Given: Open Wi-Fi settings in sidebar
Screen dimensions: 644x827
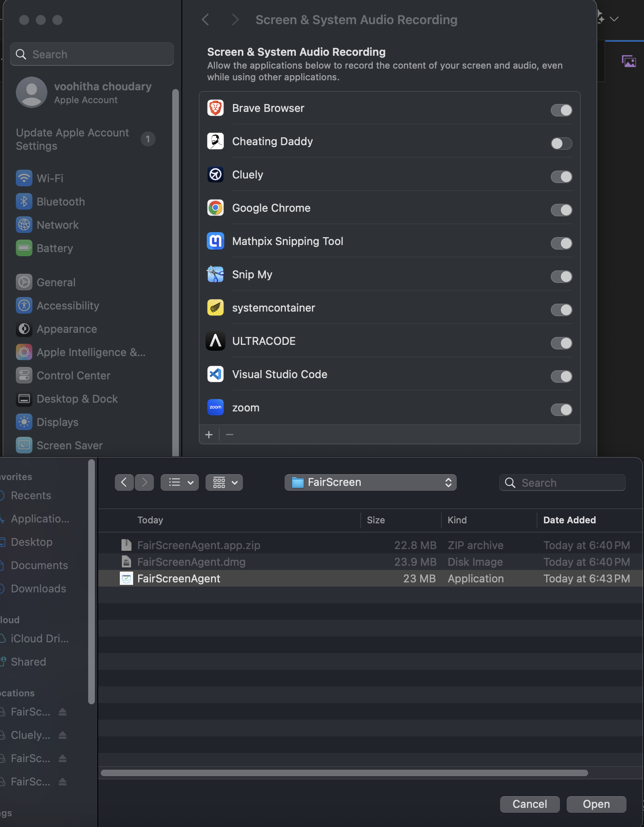Looking at the screenshot, I should pos(40,178).
